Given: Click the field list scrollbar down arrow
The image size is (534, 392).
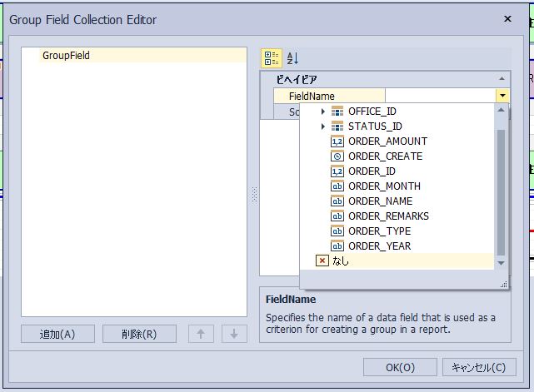Looking at the screenshot, I should 501,263.
